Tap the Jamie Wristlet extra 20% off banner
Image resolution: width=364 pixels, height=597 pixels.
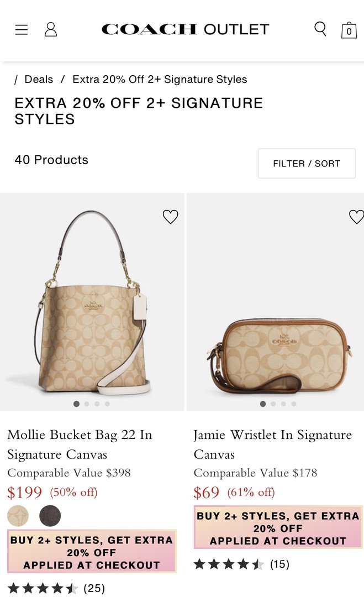point(278,528)
